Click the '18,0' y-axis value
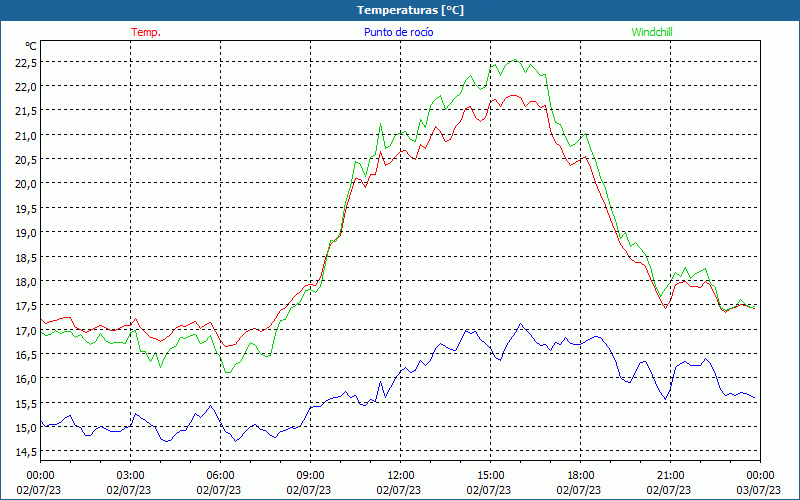800x500 pixels. (26, 281)
